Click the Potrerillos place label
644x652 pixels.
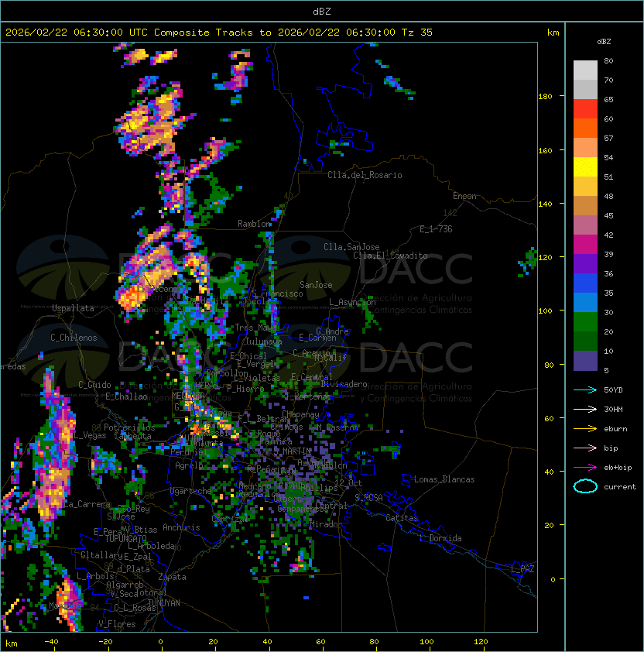(129, 427)
